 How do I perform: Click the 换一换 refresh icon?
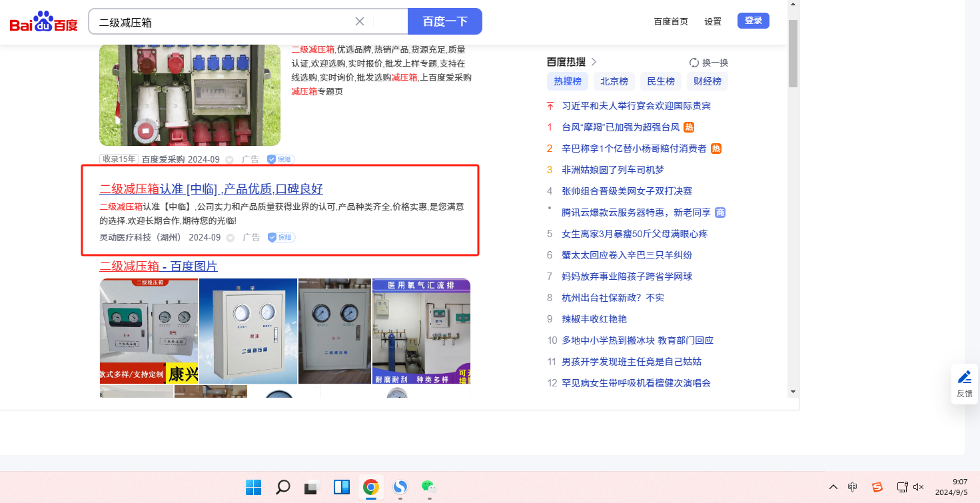tap(694, 63)
